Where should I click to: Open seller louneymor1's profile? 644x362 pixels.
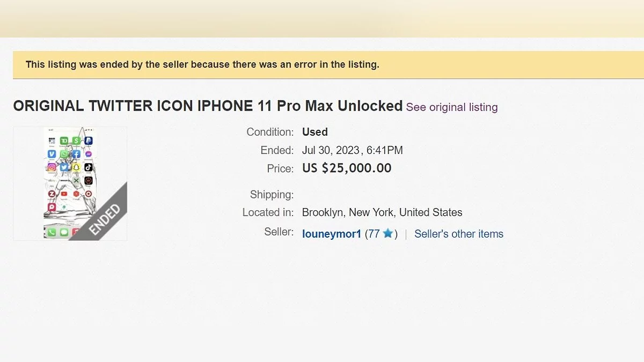tap(332, 234)
